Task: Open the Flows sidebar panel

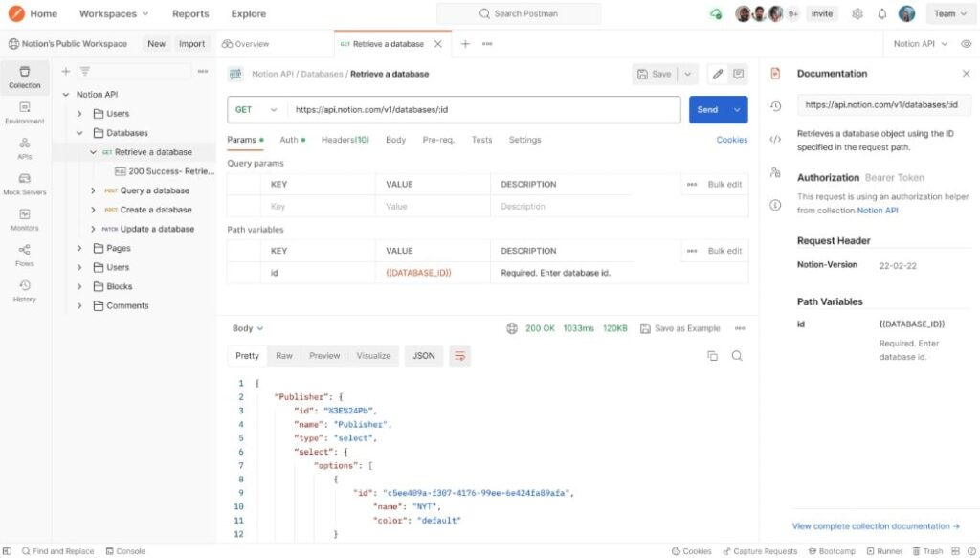Action: [24, 254]
